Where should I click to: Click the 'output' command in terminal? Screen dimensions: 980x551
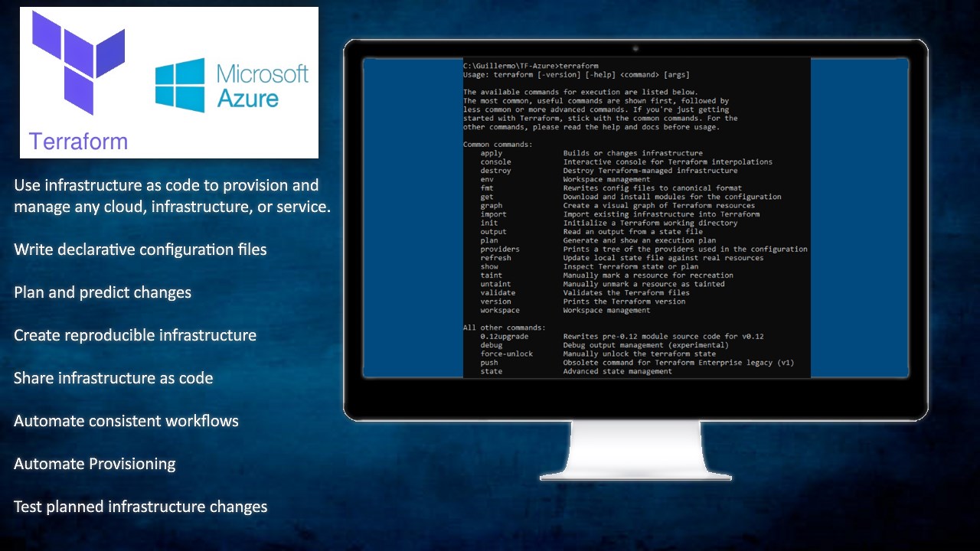494,231
